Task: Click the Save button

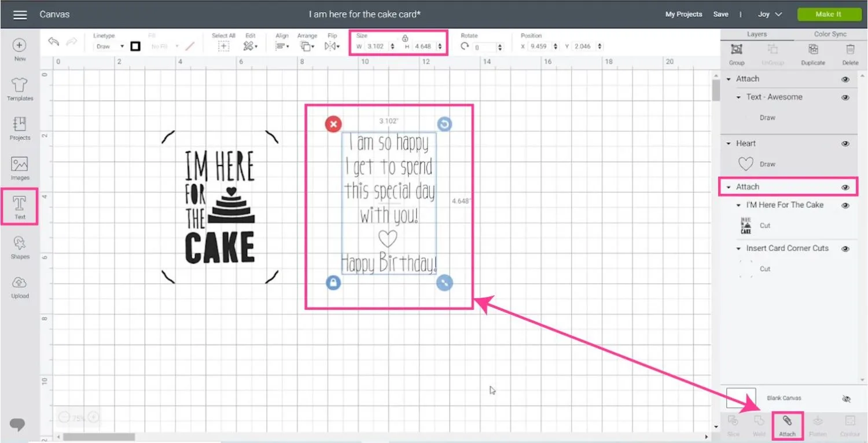Action: click(x=721, y=14)
